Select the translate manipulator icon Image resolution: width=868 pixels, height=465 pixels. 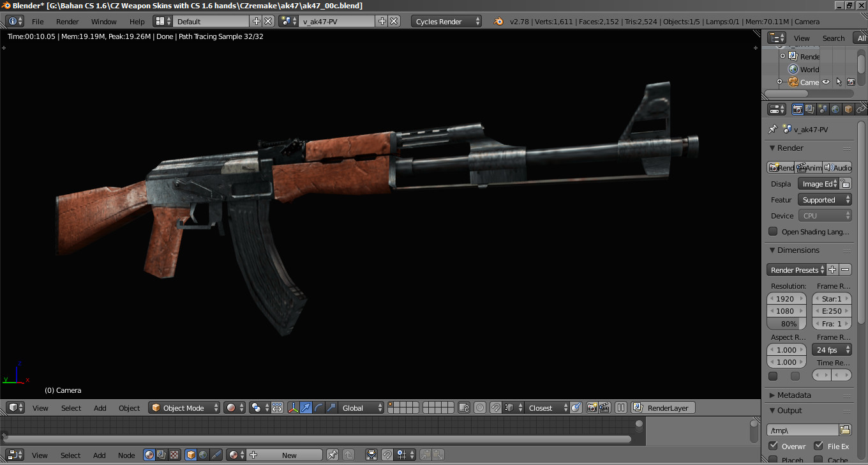306,408
